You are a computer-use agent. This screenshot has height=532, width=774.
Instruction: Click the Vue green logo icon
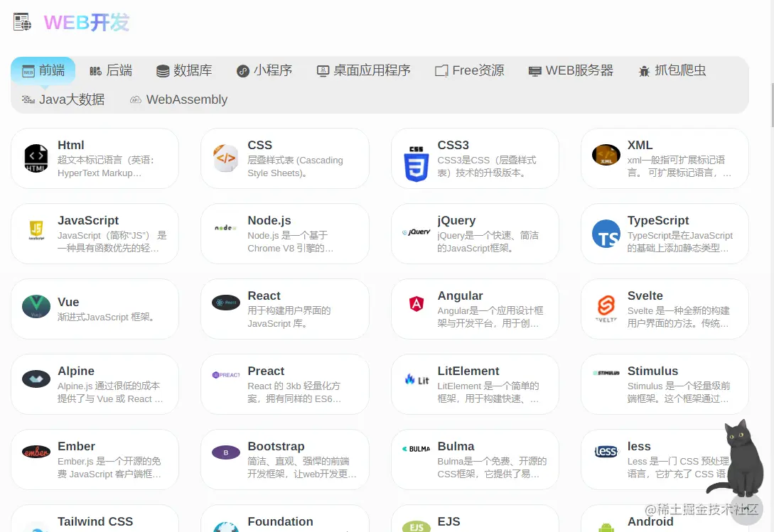click(36, 307)
